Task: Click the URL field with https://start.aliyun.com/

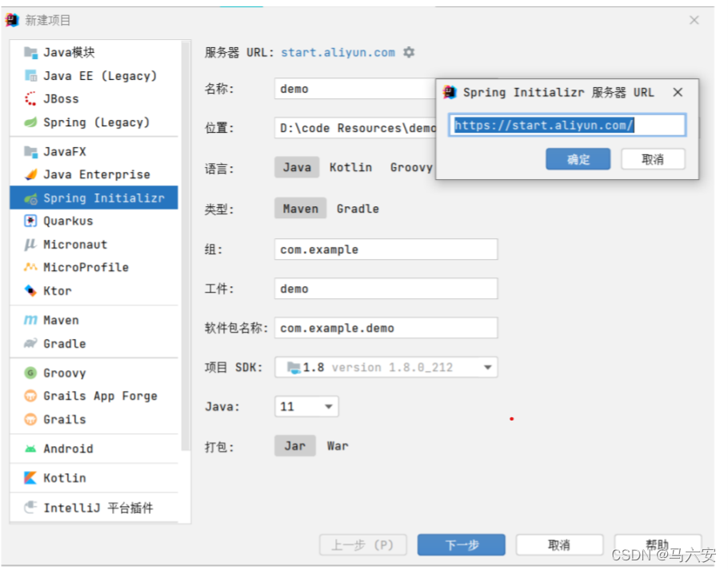Action: click(567, 125)
